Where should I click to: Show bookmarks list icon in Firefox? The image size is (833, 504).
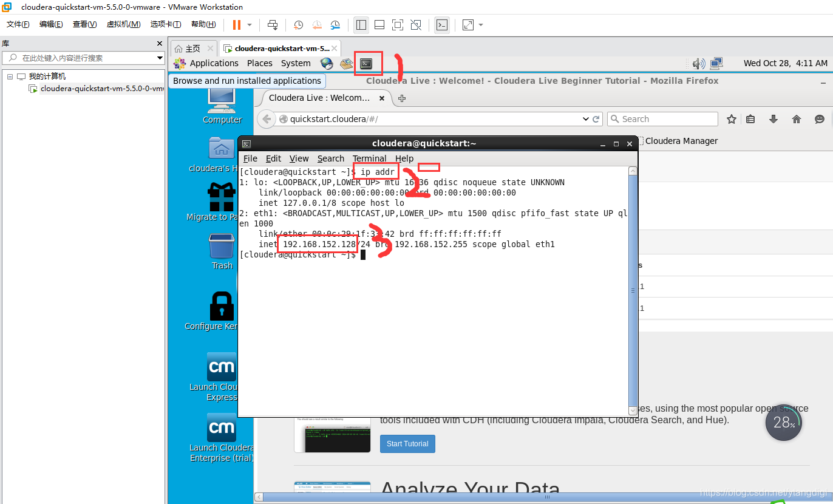[x=750, y=119]
